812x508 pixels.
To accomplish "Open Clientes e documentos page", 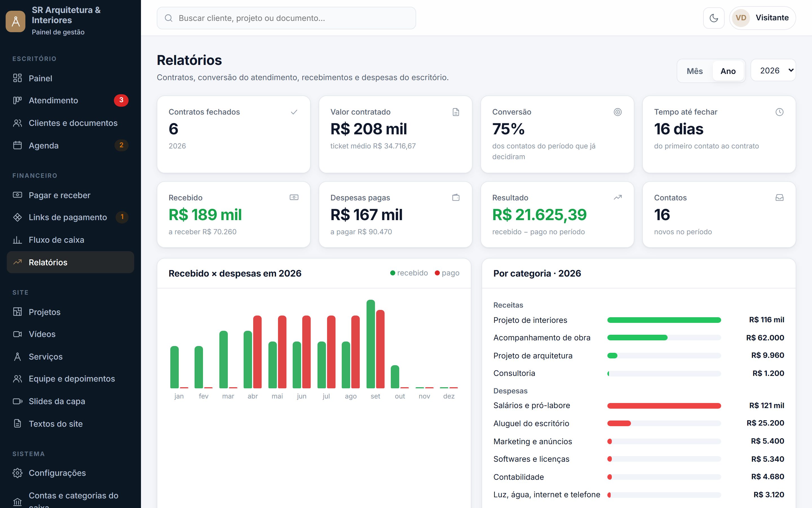I will click(x=70, y=123).
